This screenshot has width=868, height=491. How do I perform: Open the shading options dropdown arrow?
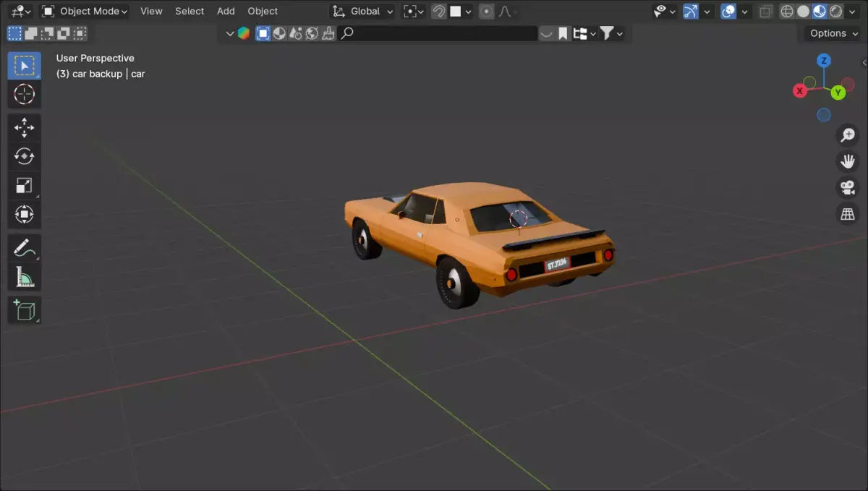(x=851, y=12)
